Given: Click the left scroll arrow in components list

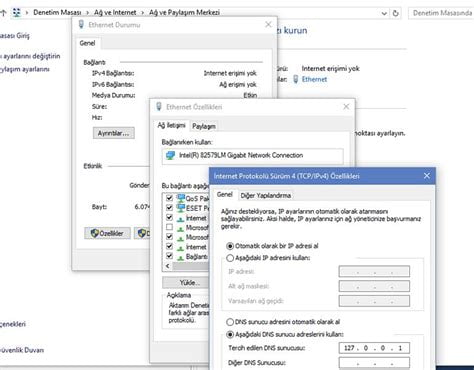Looking at the screenshot, I should coord(168,266).
